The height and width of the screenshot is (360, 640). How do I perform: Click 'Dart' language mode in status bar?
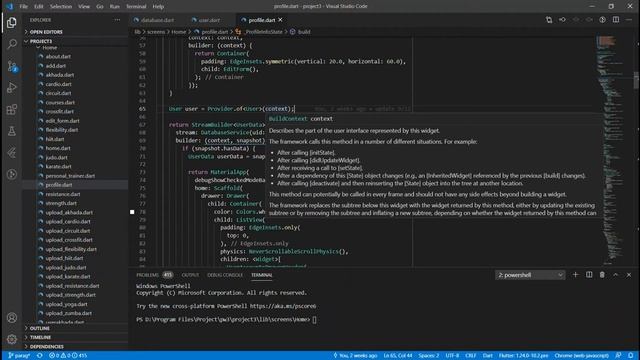point(488,356)
